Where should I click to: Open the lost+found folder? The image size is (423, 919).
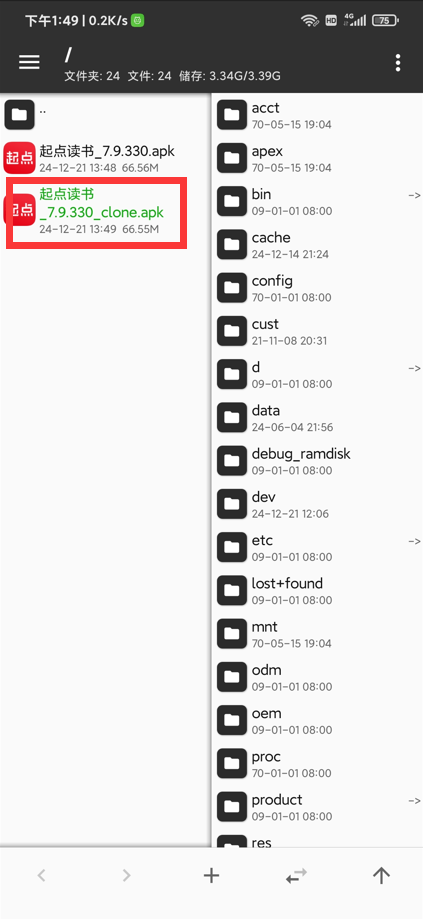pos(317,591)
